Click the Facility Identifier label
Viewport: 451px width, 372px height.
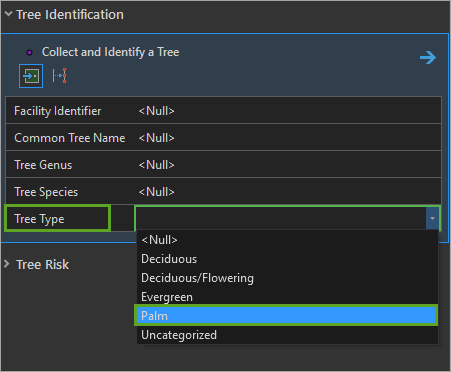coord(57,111)
